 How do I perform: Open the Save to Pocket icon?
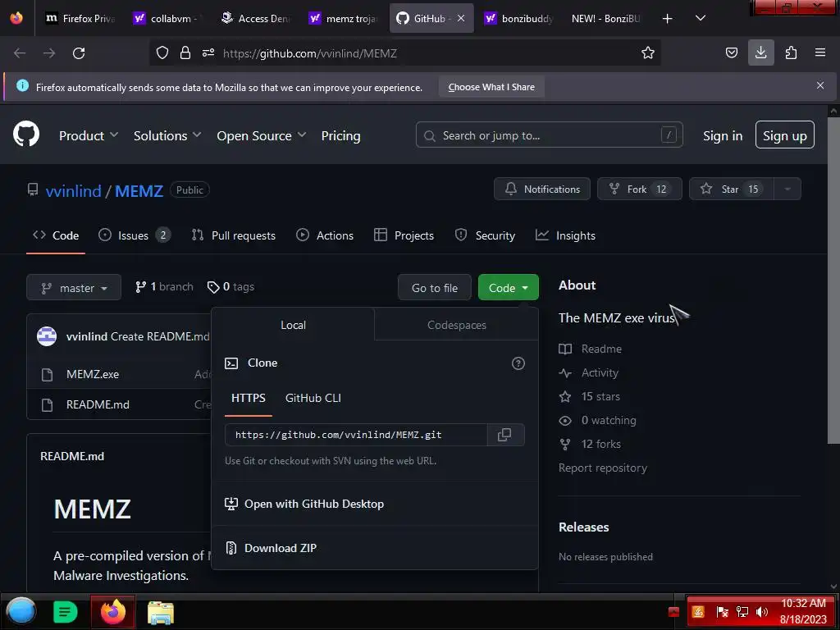click(731, 52)
